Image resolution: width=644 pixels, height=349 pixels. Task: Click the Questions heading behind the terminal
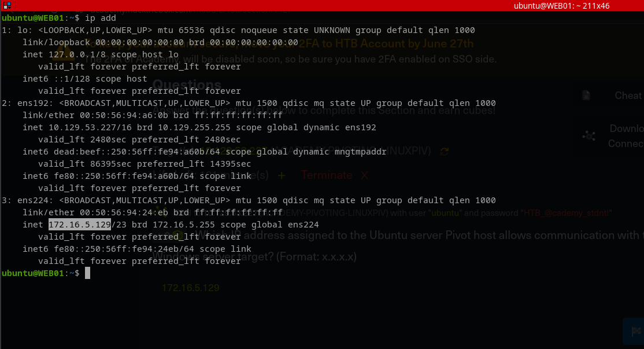point(187,86)
